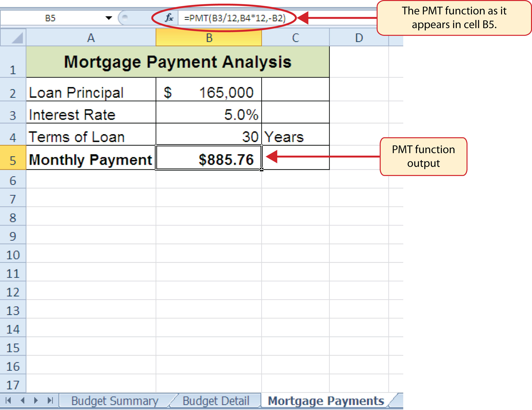The height and width of the screenshot is (410, 532).
Task: Select column D header
Action: pos(359,37)
